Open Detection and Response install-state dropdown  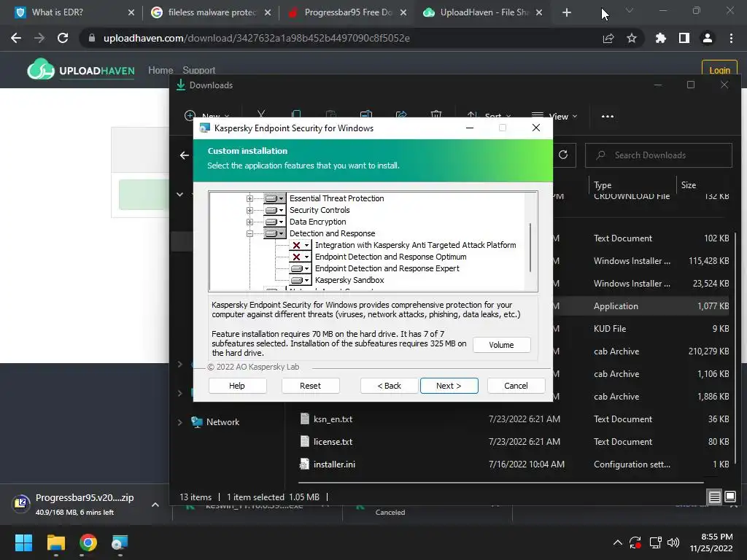(274, 233)
